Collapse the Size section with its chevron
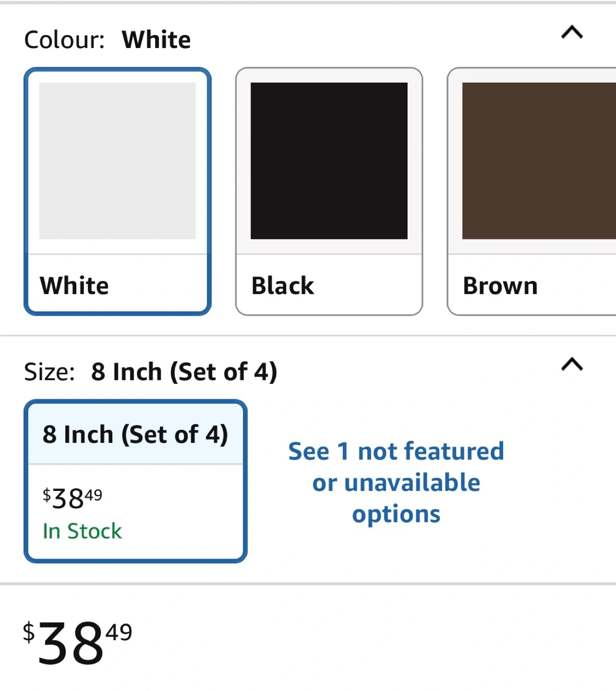Image resolution: width=616 pixels, height=691 pixels. (x=572, y=365)
